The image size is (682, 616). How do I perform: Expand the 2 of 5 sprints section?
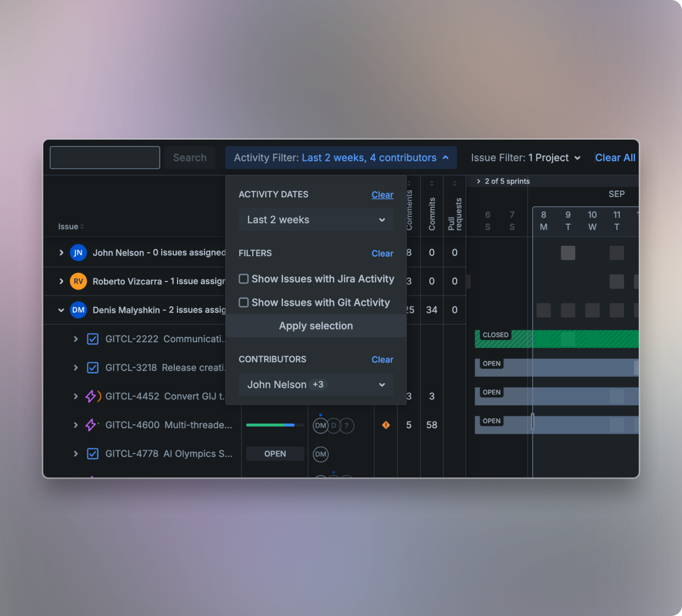click(x=478, y=181)
